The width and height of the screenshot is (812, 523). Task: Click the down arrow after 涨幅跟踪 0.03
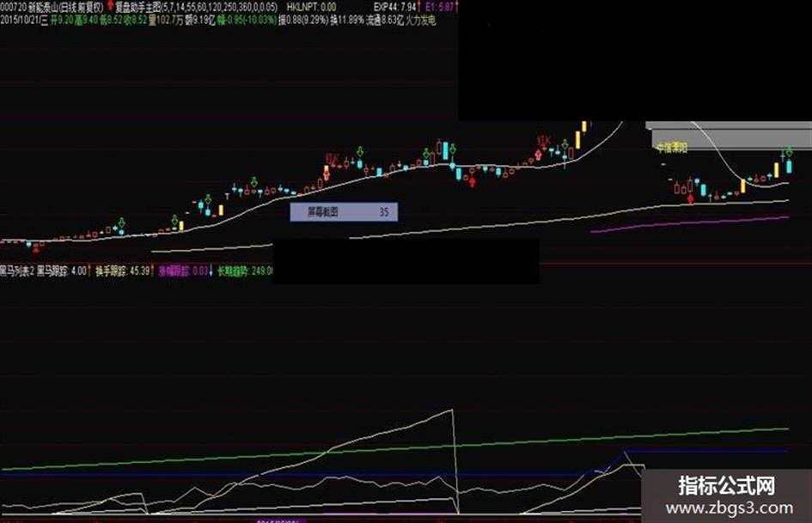211,271
